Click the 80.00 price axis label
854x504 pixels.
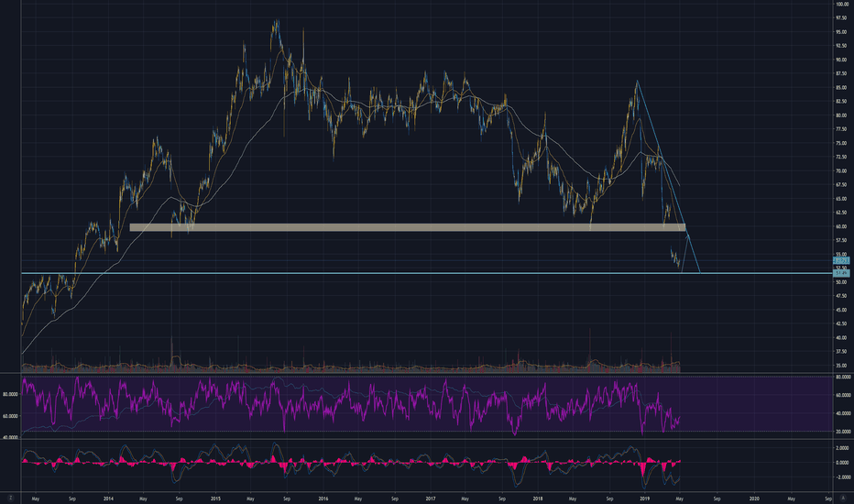(x=841, y=115)
